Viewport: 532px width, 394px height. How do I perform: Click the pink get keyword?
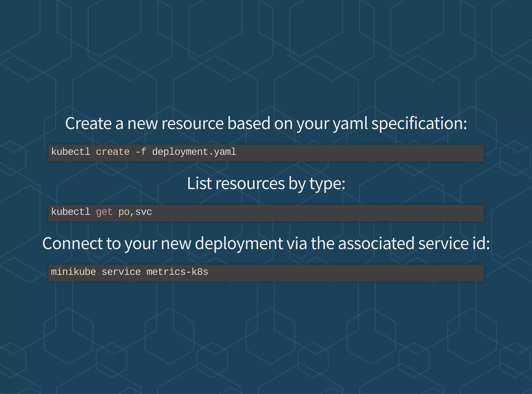point(104,212)
